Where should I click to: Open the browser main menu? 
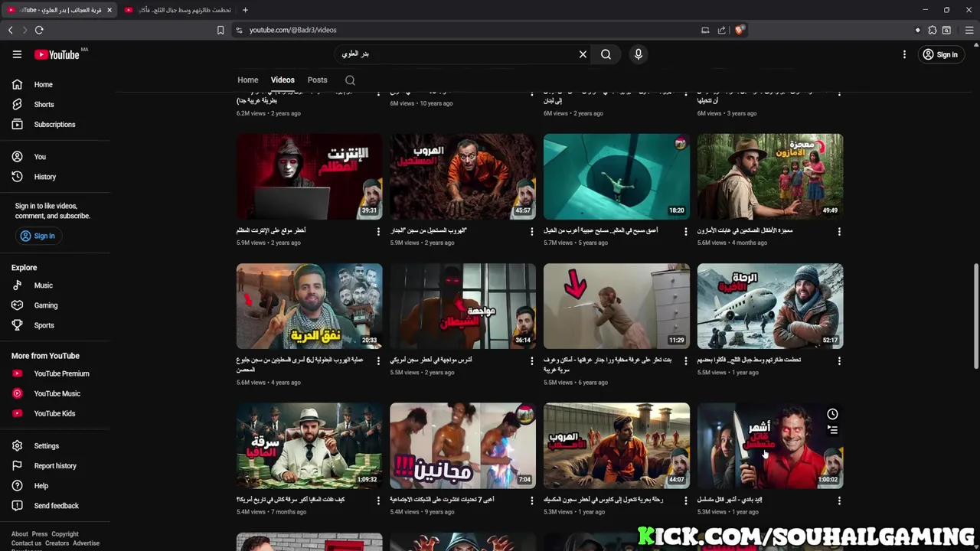[969, 30]
